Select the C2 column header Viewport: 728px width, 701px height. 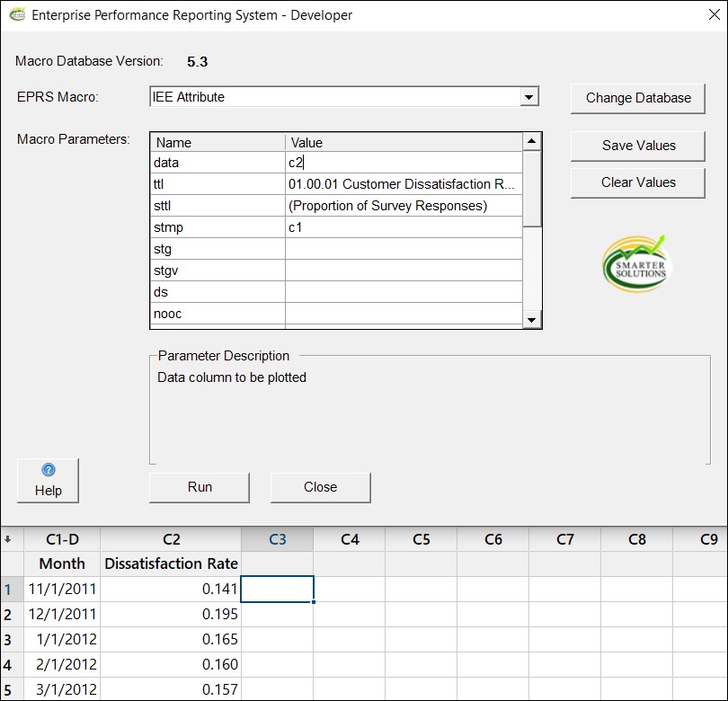pos(171,539)
